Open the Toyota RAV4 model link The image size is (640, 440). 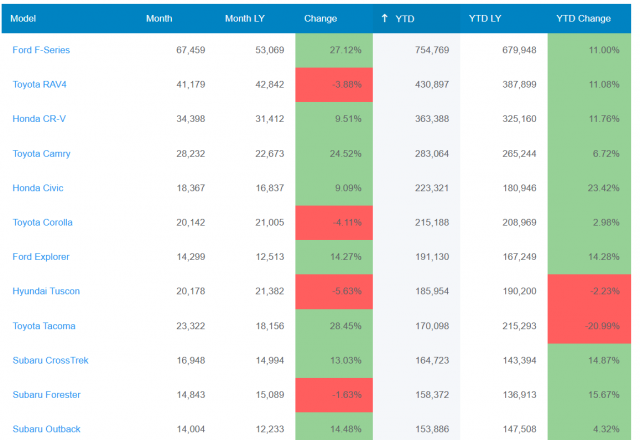point(40,84)
